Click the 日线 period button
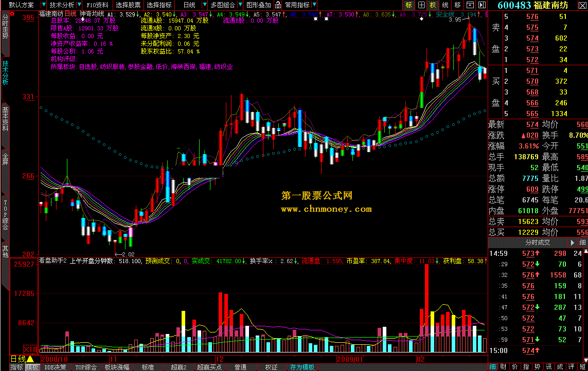 [189, 5]
